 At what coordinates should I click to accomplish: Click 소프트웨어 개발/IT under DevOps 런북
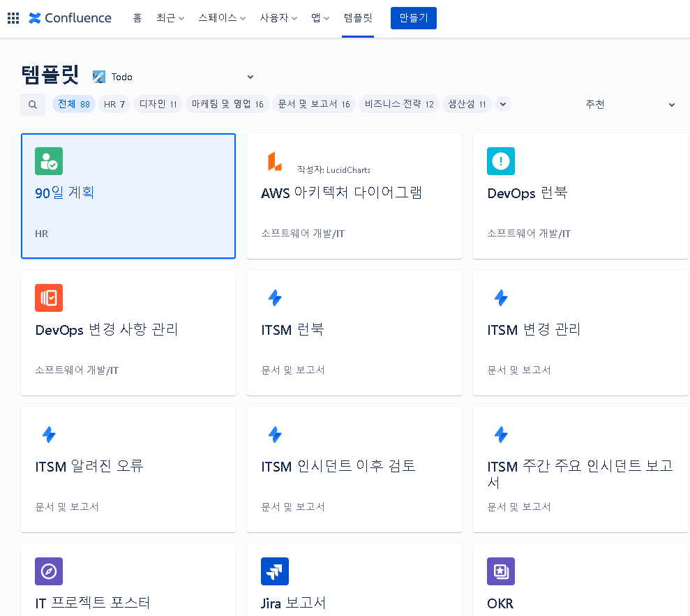point(529,234)
